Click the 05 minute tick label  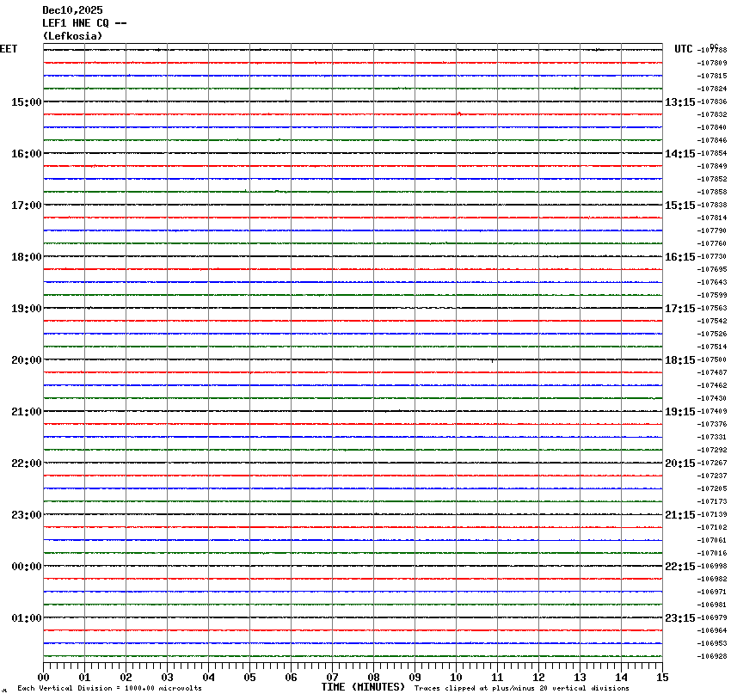click(x=249, y=678)
